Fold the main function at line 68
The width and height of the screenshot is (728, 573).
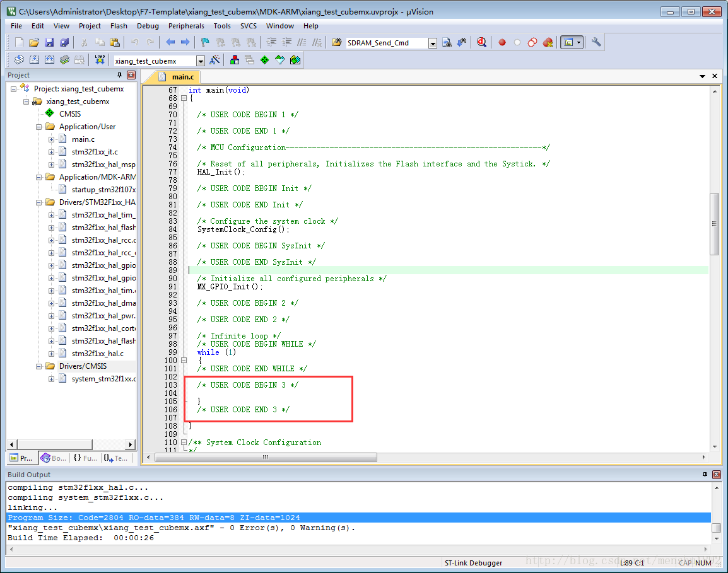pos(184,98)
